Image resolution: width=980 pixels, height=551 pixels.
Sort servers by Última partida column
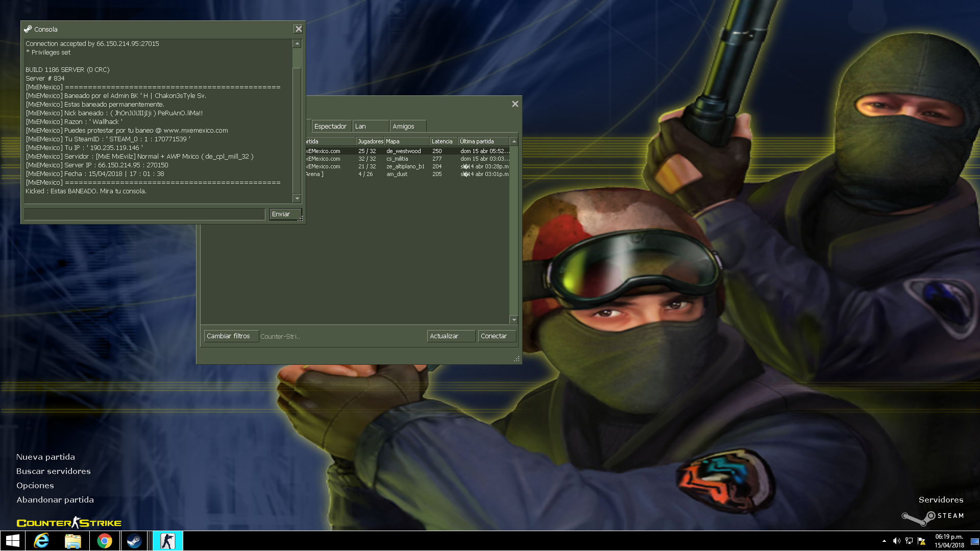[x=484, y=141]
